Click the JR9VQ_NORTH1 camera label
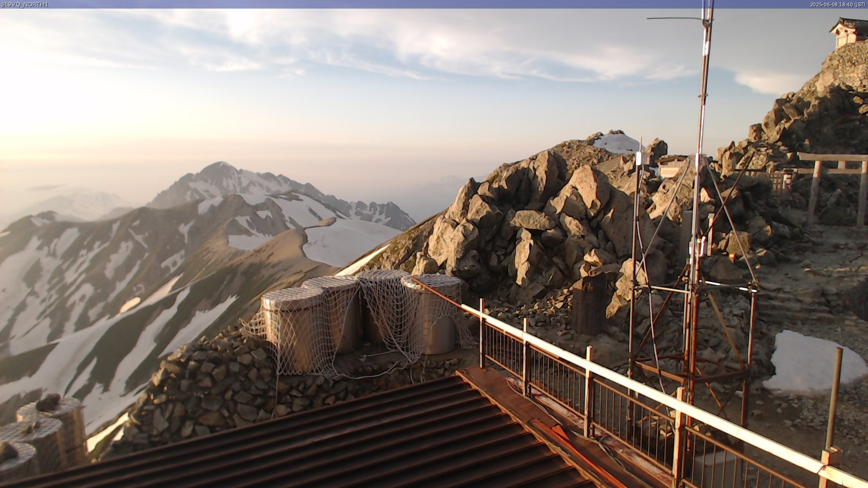Screen dimensions: 868x488 point(25,5)
